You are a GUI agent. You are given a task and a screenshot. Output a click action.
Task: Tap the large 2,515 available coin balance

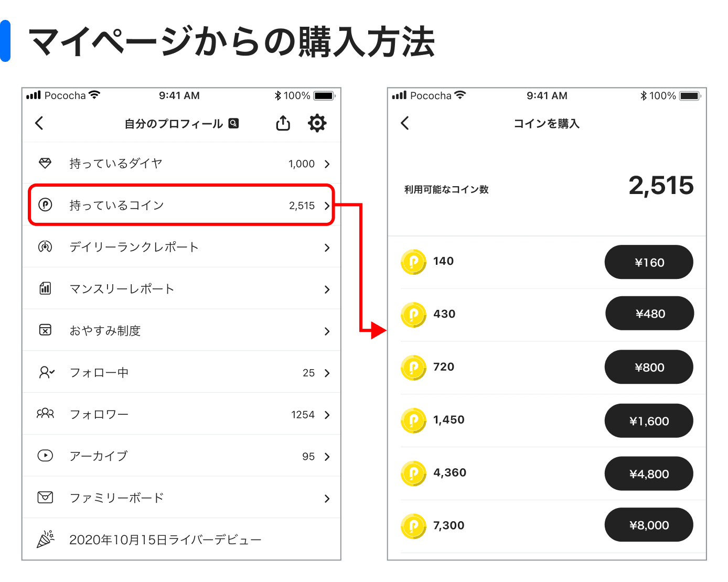click(661, 186)
